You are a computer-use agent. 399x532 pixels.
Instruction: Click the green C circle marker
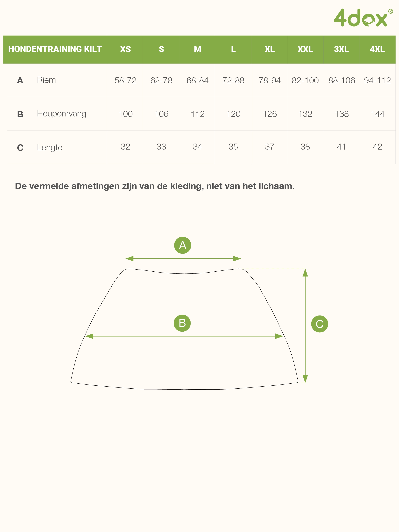(x=319, y=324)
